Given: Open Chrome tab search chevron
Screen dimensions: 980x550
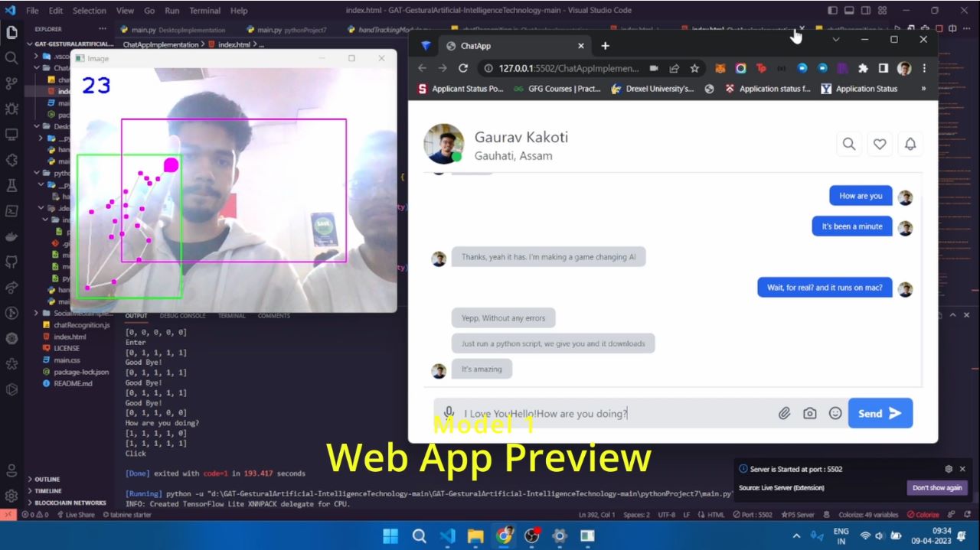Looking at the screenshot, I should (835, 39).
